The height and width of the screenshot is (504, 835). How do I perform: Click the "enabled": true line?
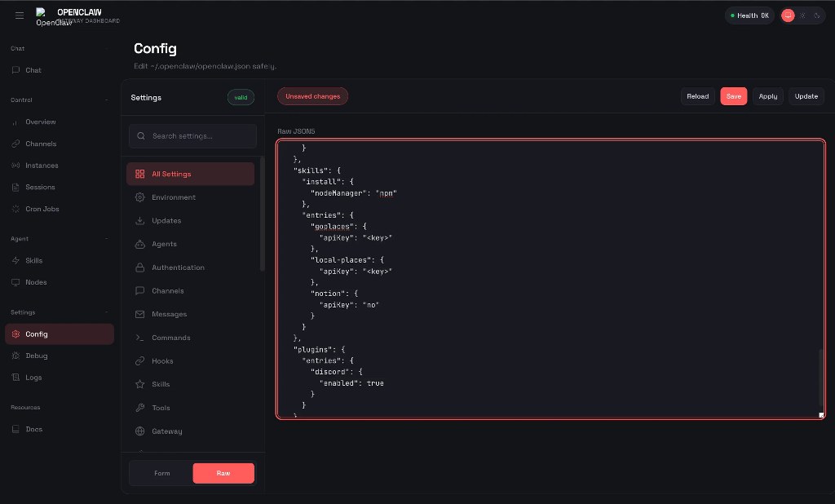[x=351, y=383]
